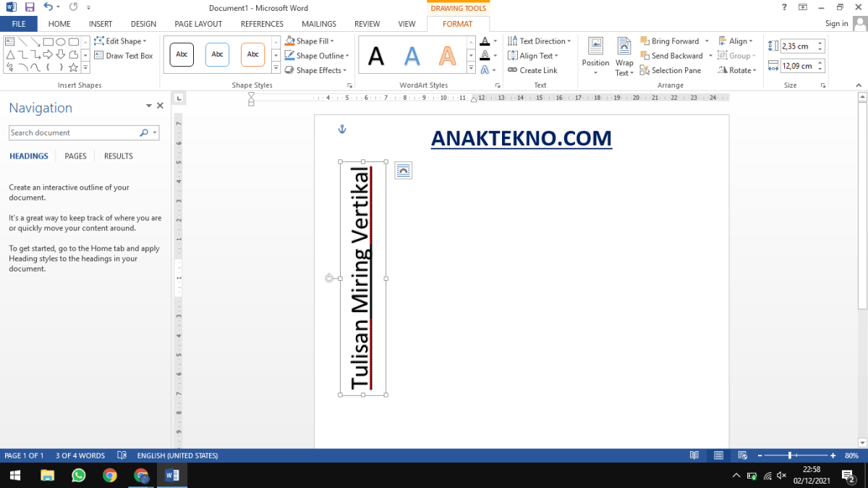Screen dimensions: 868x488
Task: Change Text Direction of the text box
Action: coord(538,41)
